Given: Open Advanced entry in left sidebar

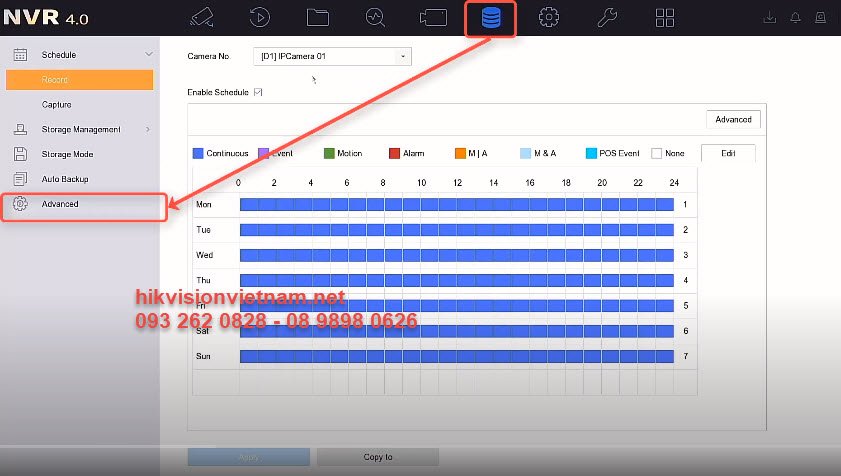Looking at the screenshot, I should 60,204.
